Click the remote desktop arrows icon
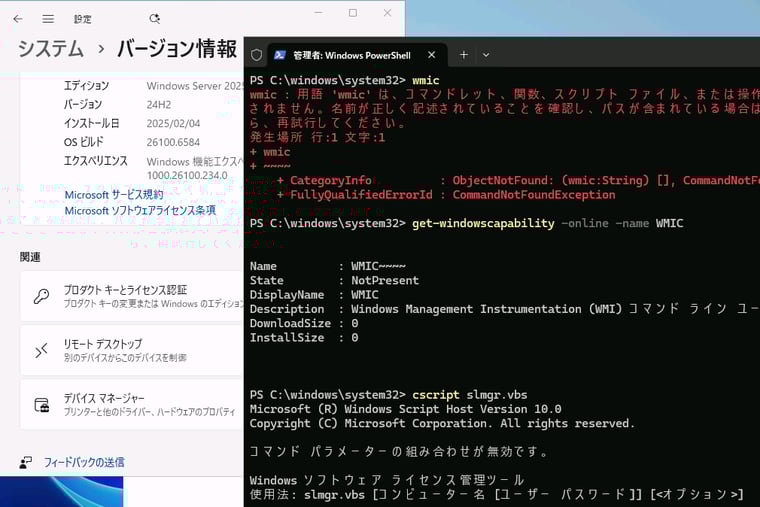Screen dimensions: 760x507 point(41,350)
